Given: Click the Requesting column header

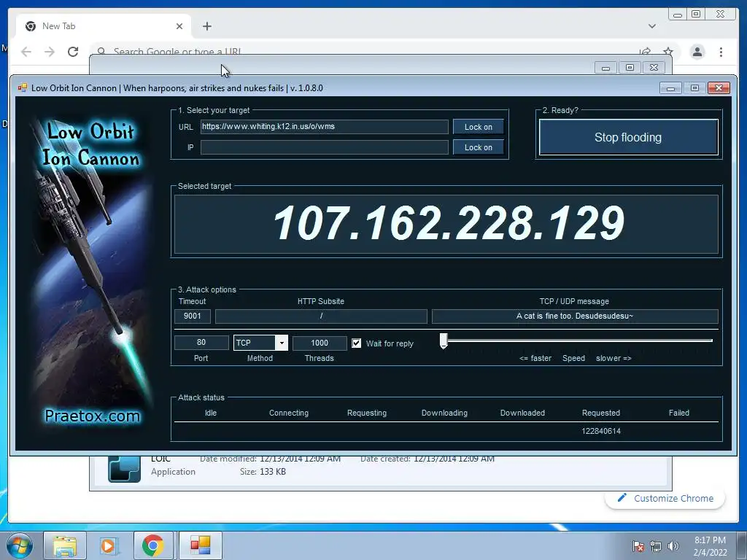Looking at the screenshot, I should click(367, 413).
